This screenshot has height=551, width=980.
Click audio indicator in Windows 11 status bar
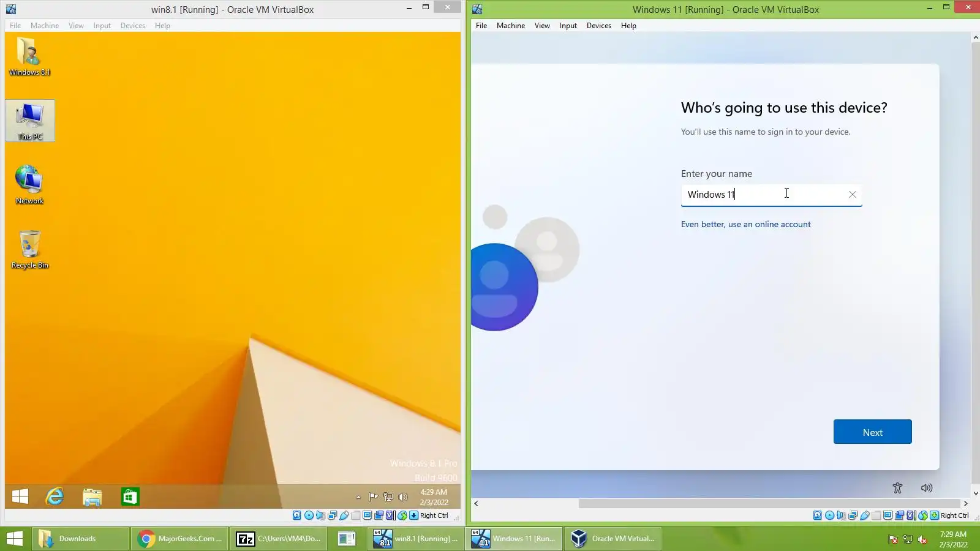[841, 515]
